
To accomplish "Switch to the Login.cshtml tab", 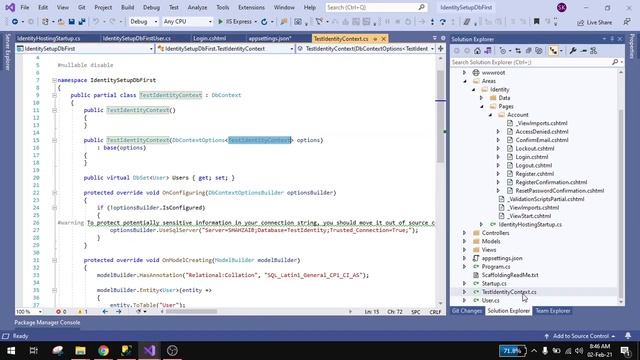I will pos(210,38).
